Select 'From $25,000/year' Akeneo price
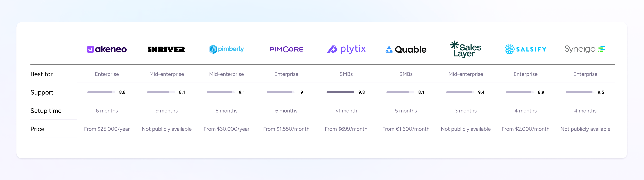 (107, 129)
